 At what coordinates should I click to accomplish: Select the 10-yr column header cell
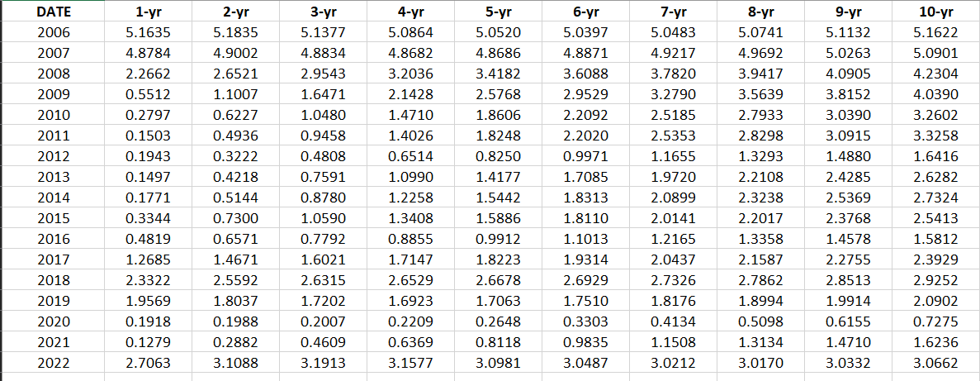[935, 12]
